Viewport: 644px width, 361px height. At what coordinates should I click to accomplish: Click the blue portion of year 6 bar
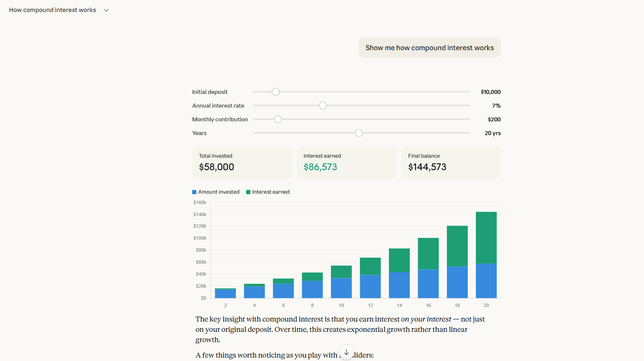283,291
